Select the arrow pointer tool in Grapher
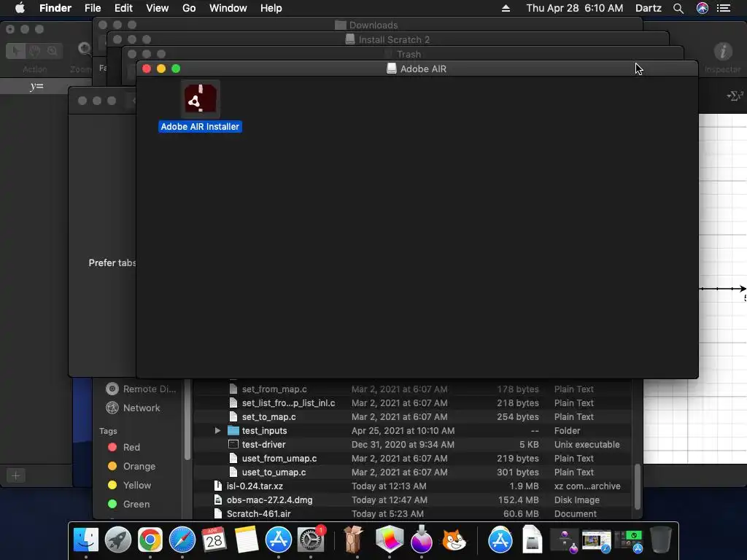This screenshot has width=747, height=560. 16,50
